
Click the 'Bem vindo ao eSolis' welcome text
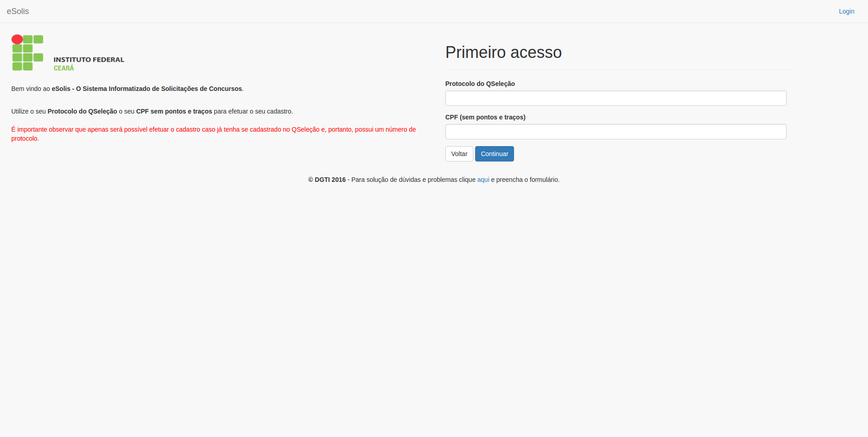[x=127, y=89]
